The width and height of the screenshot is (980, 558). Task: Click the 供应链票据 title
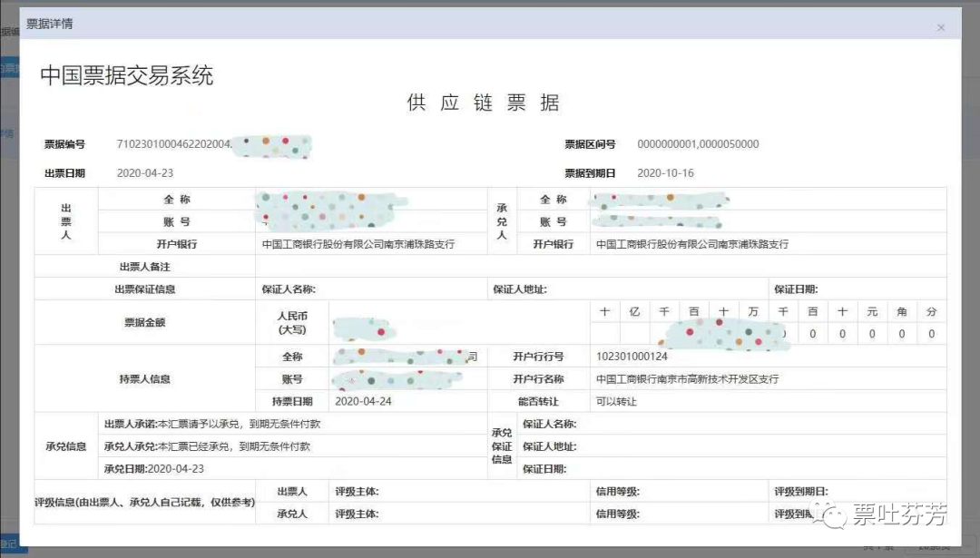483,103
